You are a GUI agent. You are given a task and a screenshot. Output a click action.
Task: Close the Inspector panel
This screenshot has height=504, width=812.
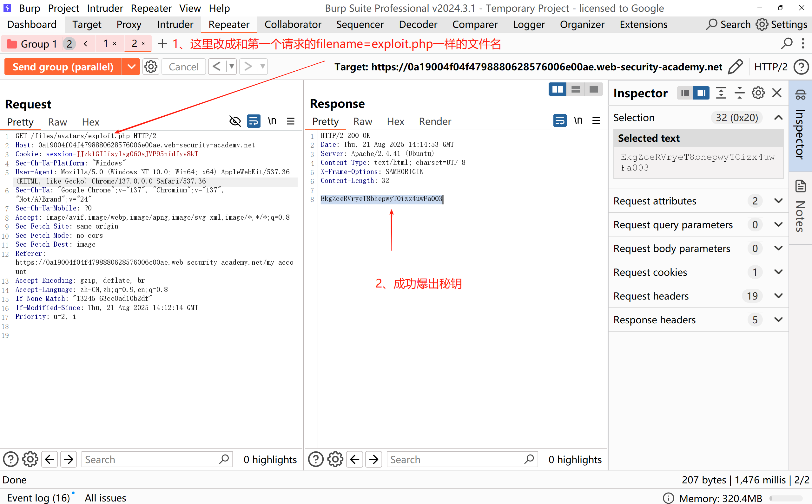[x=777, y=93]
